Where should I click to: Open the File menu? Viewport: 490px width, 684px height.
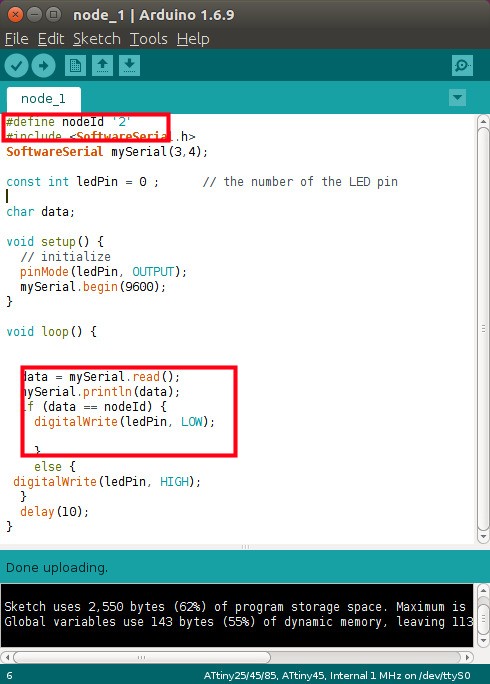tap(17, 39)
